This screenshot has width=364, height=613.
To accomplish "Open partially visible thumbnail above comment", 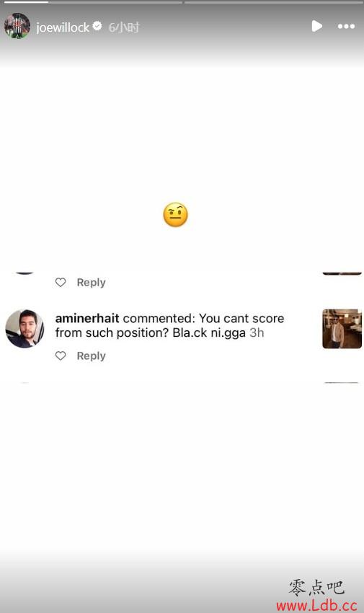I will click(x=342, y=273).
